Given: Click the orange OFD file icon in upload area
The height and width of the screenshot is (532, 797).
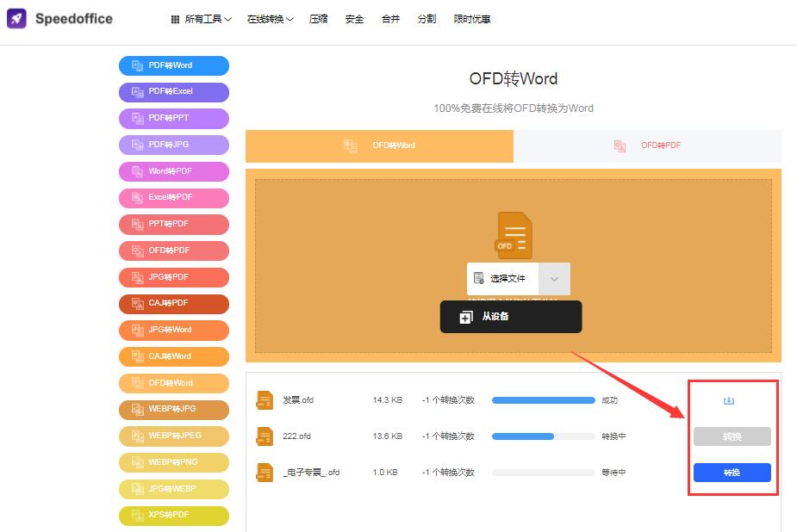Looking at the screenshot, I should pos(514,235).
